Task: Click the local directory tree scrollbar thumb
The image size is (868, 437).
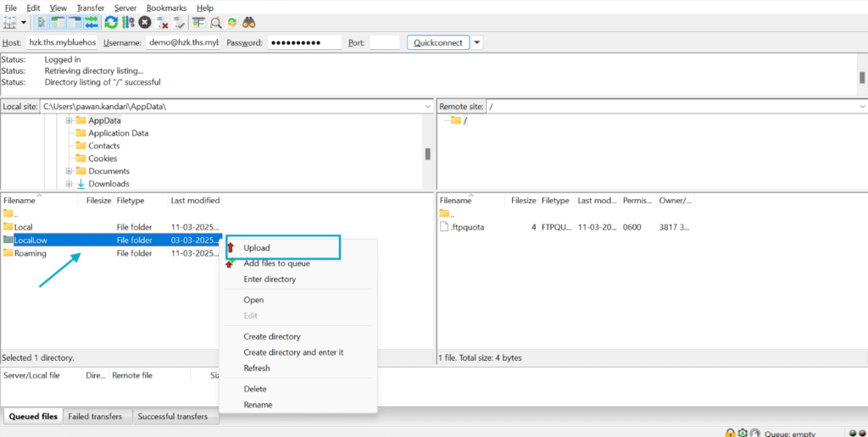Action: point(428,154)
